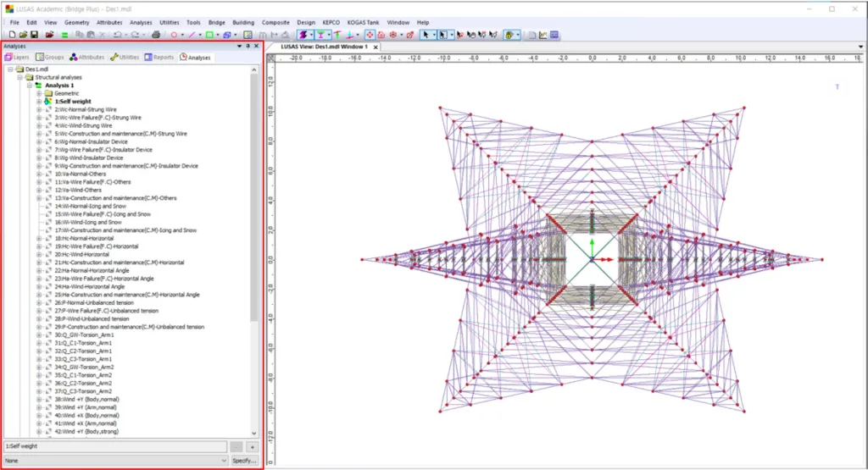Click the plus button beside loadcase field

coord(252,446)
